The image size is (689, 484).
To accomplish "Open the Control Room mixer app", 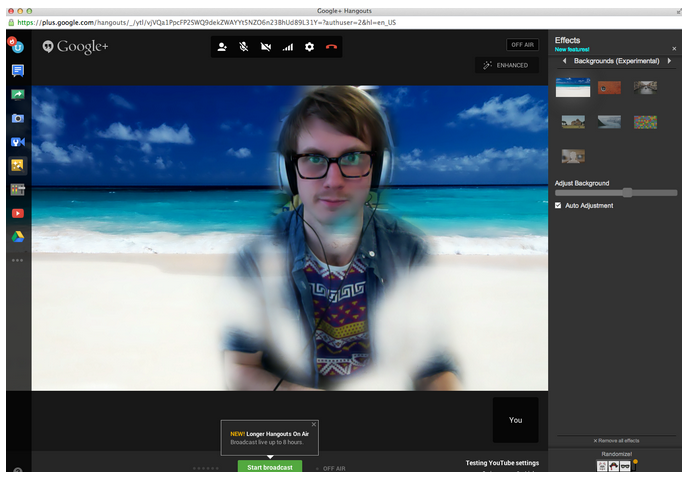I will tap(18, 189).
